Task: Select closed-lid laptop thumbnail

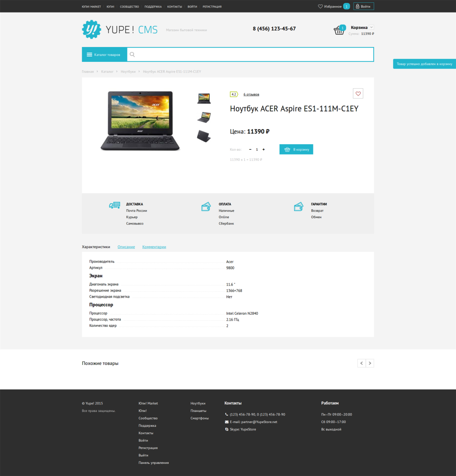Action: click(x=204, y=136)
